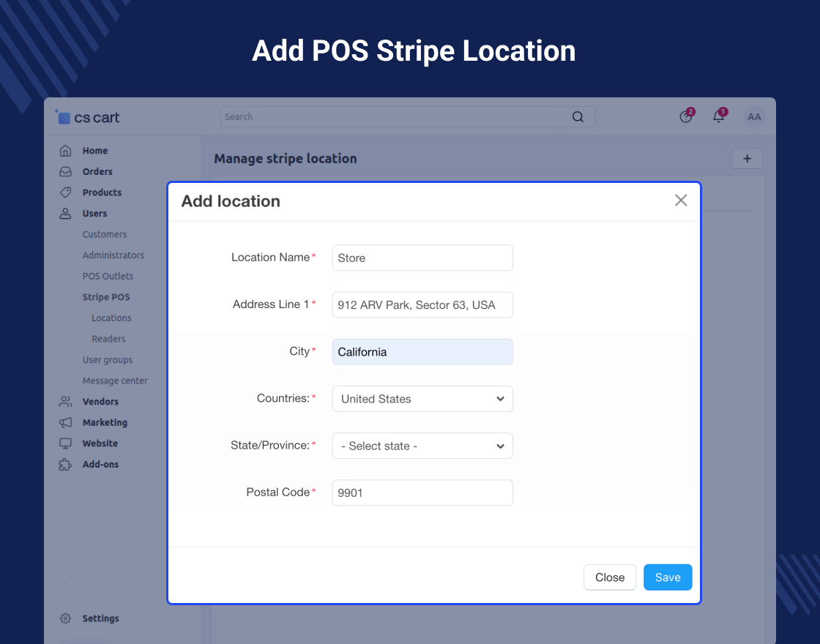Click the Website monitor icon
This screenshot has height=644, width=820.
65,443
